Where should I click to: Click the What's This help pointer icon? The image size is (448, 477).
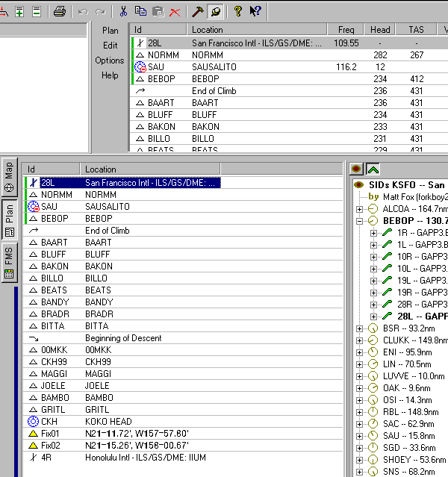point(255,11)
